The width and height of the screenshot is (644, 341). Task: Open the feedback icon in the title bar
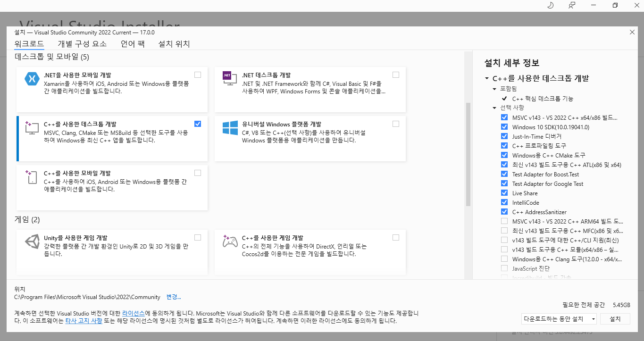pos(571,5)
